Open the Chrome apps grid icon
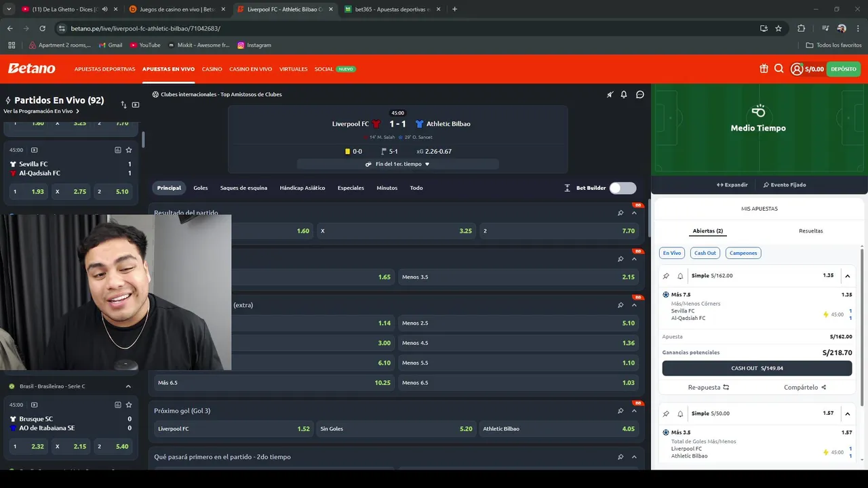 pyautogui.click(x=12, y=45)
